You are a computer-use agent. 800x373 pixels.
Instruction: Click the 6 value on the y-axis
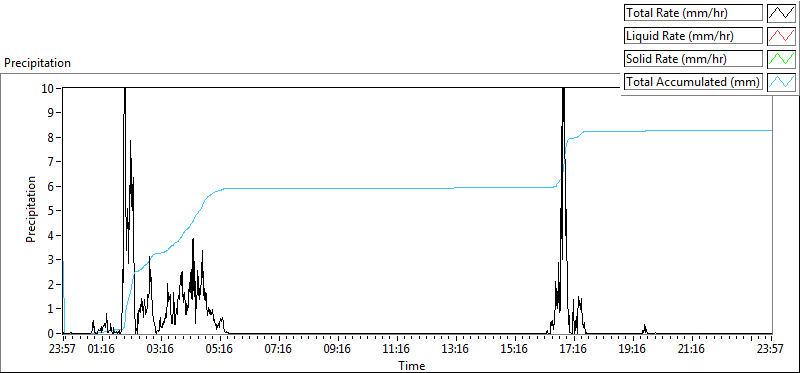click(x=52, y=186)
